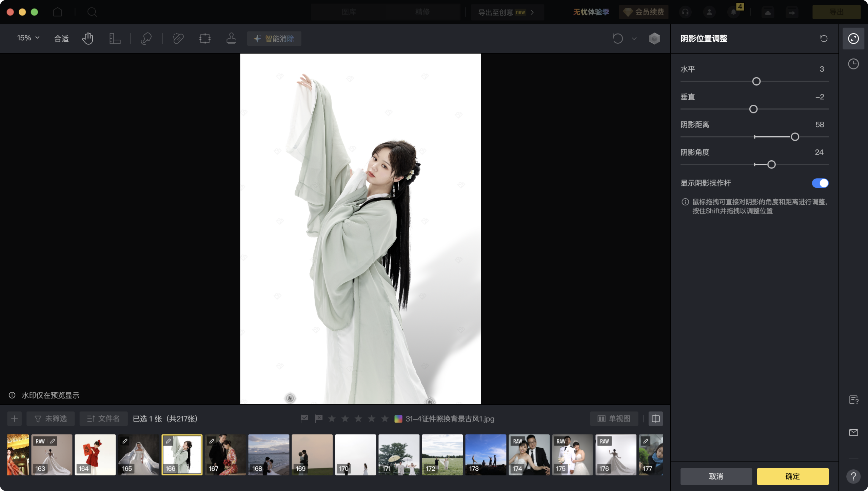Click the undo arrow in toolbar

click(x=617, y=39)
